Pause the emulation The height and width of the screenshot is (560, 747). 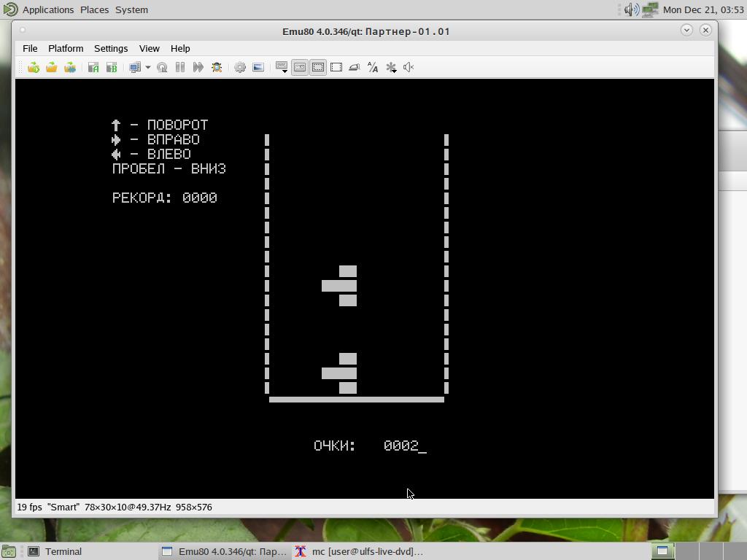tap(180, 67)
